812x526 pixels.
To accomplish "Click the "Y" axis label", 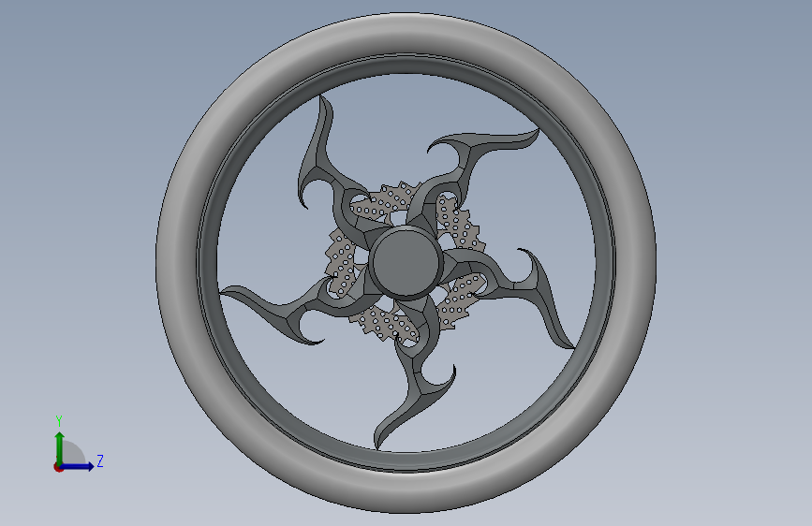I will [59, 421].
